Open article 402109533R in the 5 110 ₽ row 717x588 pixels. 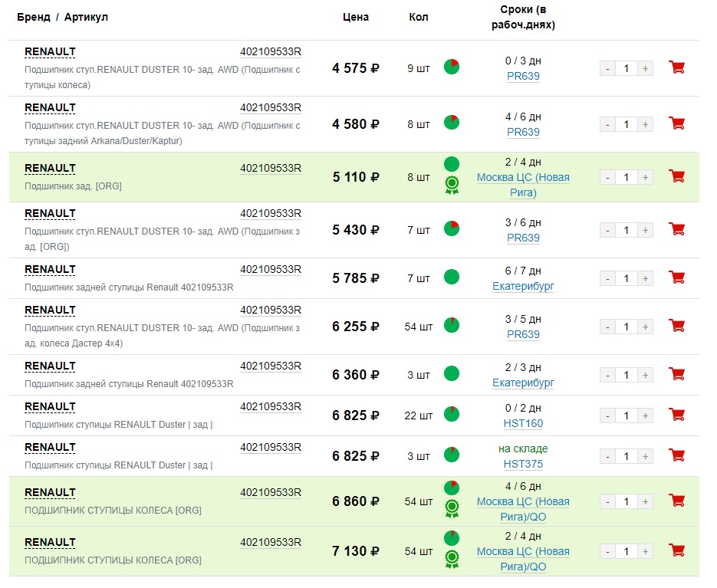(271, 168)
